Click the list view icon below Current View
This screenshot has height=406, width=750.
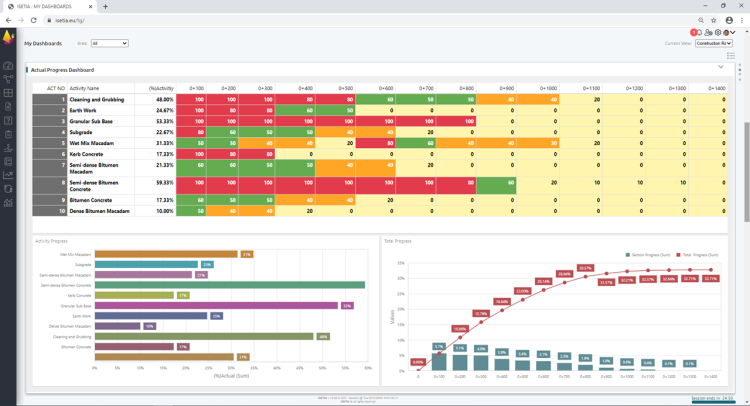(731, 56)
